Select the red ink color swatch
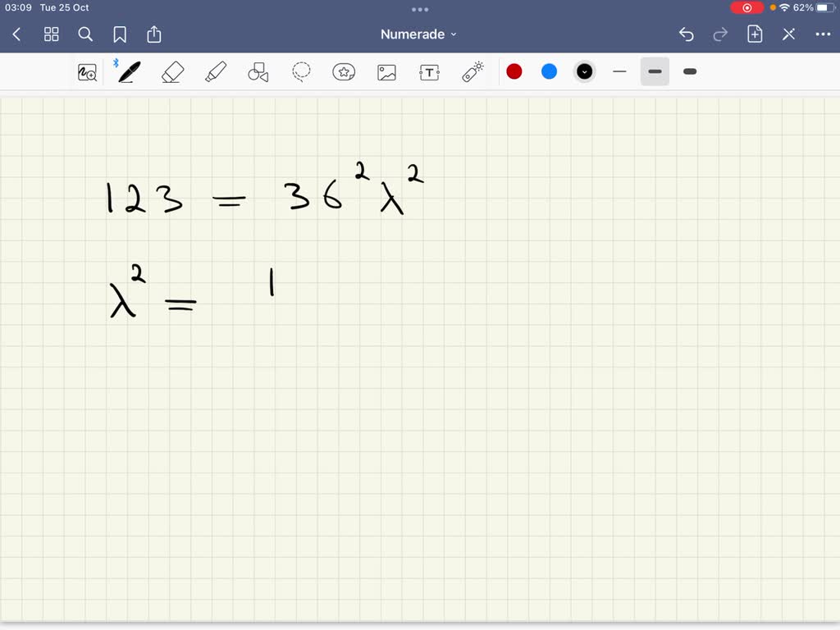The height and width of the screenshot is (630, 840). 514,71
